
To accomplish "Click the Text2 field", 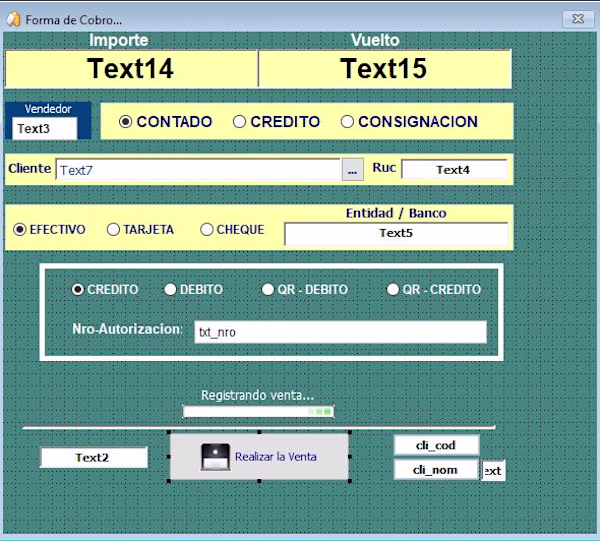I will pos(94,457).
